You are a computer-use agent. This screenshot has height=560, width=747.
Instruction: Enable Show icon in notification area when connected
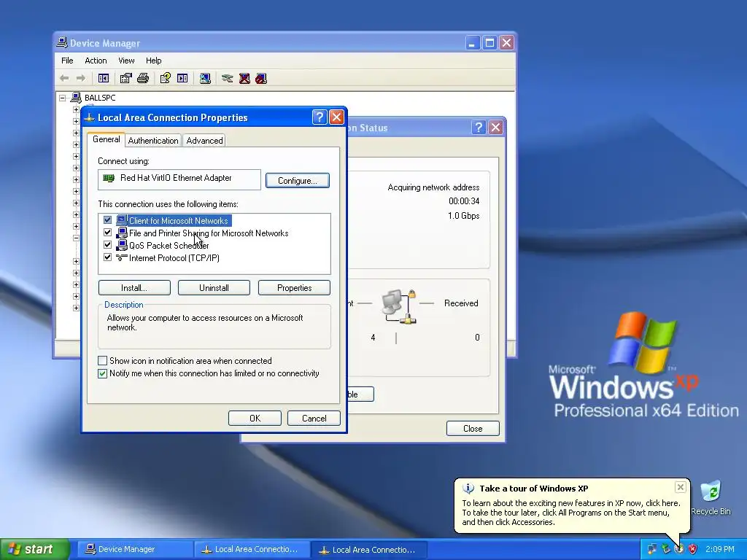pyautogui.click(x=102, y=360)
